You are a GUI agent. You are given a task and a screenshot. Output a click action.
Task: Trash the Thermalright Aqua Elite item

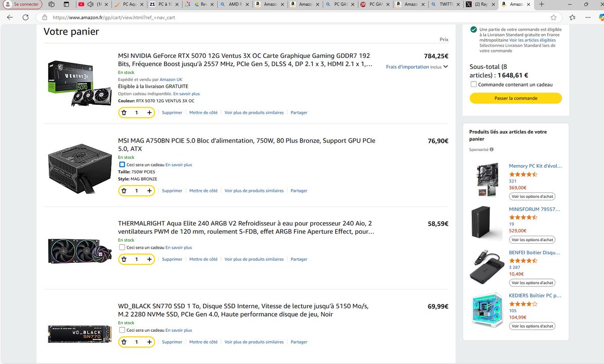point(124,259)
